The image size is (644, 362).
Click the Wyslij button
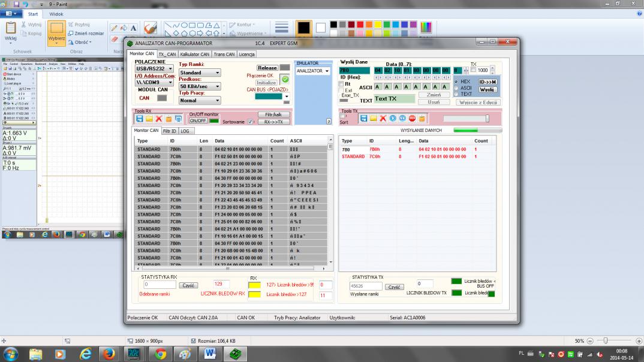487,89
